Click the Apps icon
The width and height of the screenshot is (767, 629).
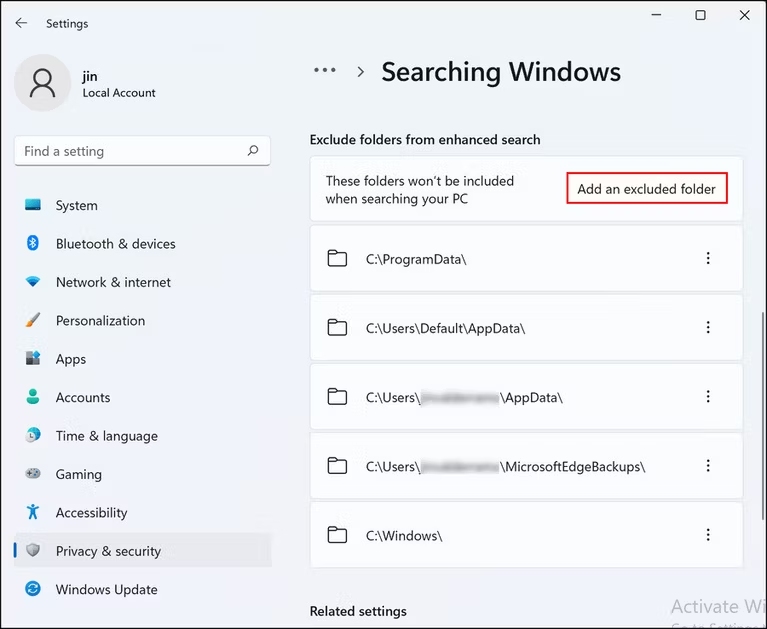[x=33, y=358]
